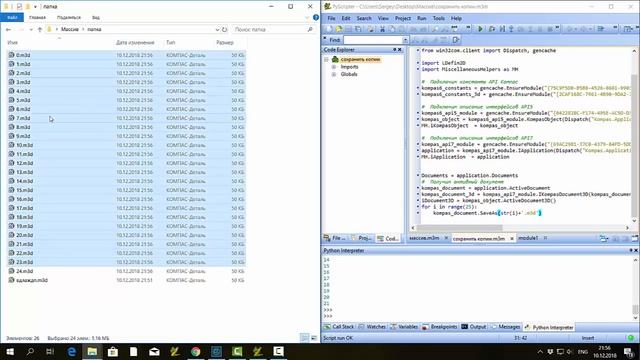Switch to the Call Stack tab
Screen dimensions: 640x360
pyautogui.click(x=339, y=327)
